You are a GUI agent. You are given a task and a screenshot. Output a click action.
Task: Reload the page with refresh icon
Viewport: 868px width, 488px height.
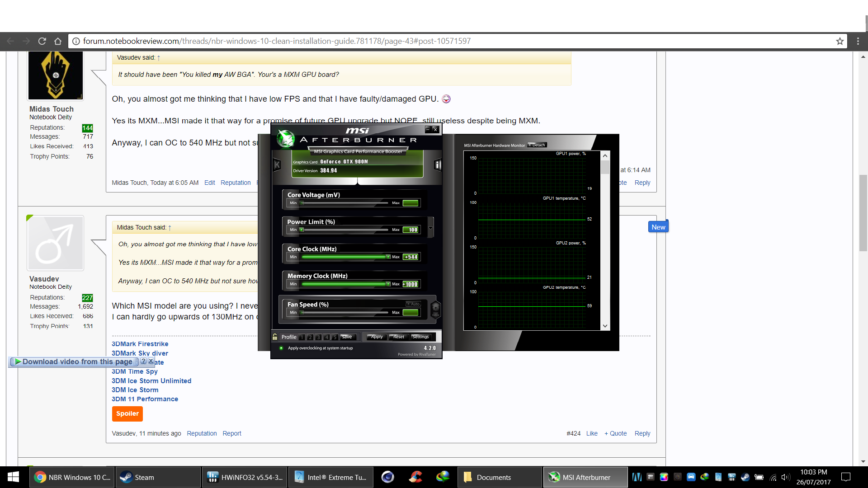tap(42, 41)
